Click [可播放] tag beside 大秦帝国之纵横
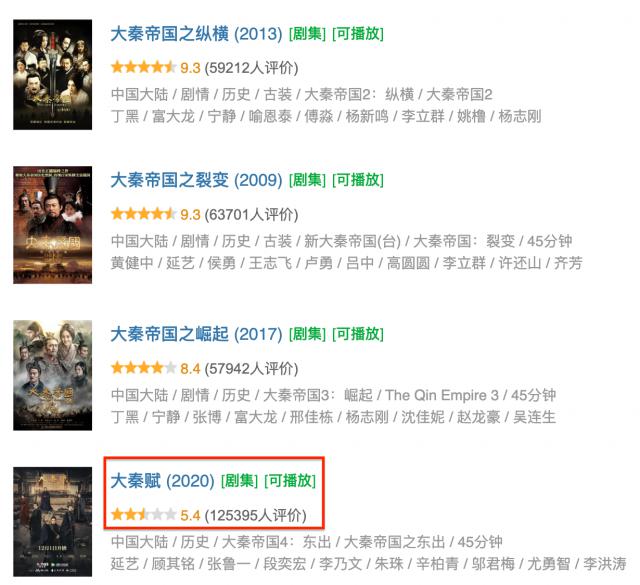Image resolution: width=640 pixels, height=585 pixels. [x=358, y=34]
